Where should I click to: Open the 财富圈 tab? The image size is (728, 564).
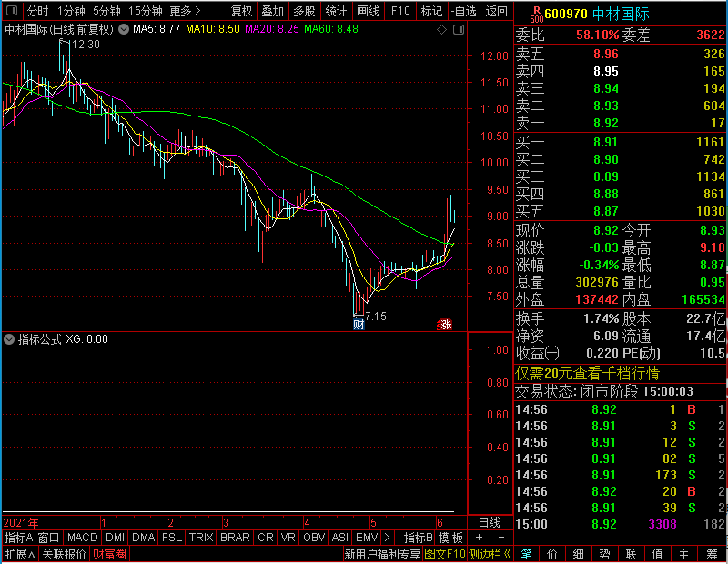109,554
